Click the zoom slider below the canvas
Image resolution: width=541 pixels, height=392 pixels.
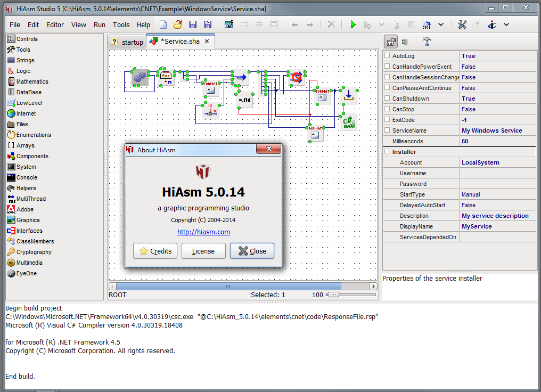332,295
